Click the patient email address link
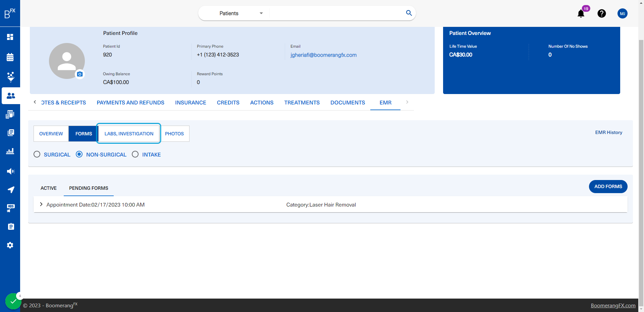The image size is (644, 312). (323, 55)
